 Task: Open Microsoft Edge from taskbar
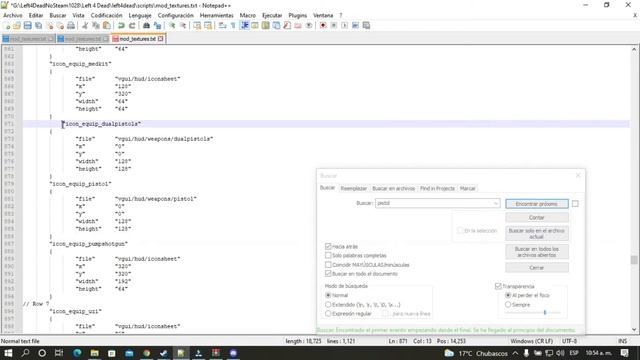pyautogui.click(x=77, y=353)
